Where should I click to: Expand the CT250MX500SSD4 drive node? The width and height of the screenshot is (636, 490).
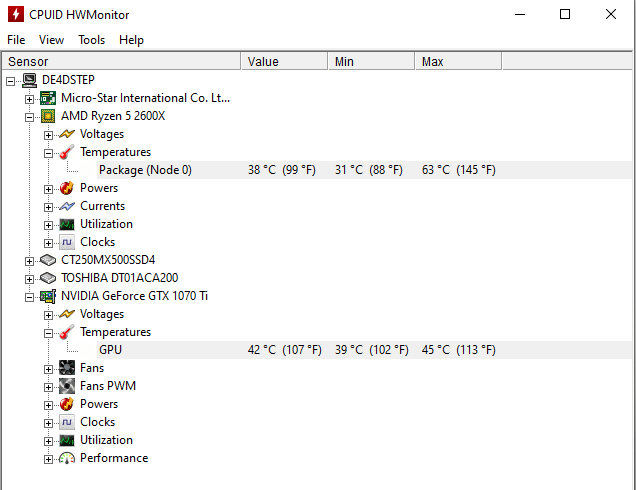(29, 261)
